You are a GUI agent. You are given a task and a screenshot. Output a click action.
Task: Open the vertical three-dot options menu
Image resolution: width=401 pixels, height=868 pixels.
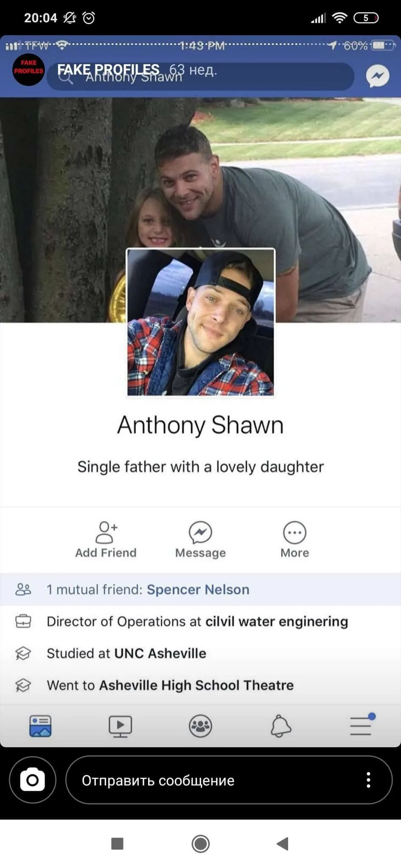pyautogui.click(x=368, y=780)
